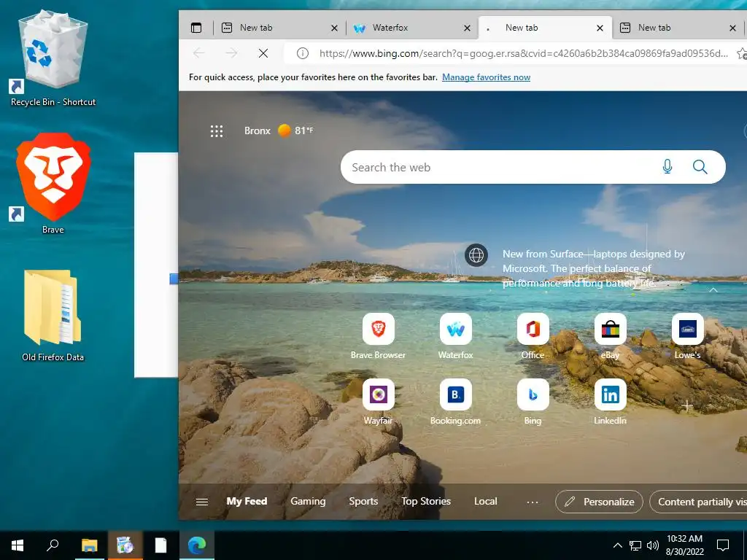Click the orange-highlighted installer taskbar icon
This screenshot has height=560, width=747.
(x=125, y=545)
